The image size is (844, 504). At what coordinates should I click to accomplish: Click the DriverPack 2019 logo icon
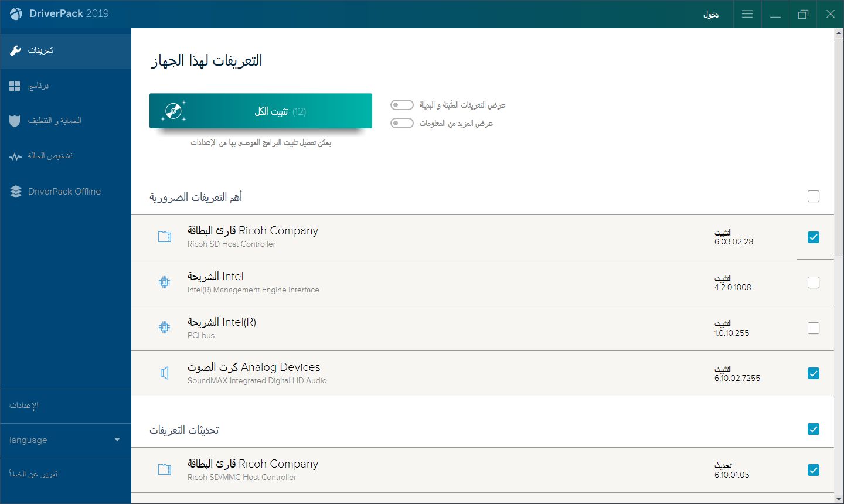click(16, 13)
